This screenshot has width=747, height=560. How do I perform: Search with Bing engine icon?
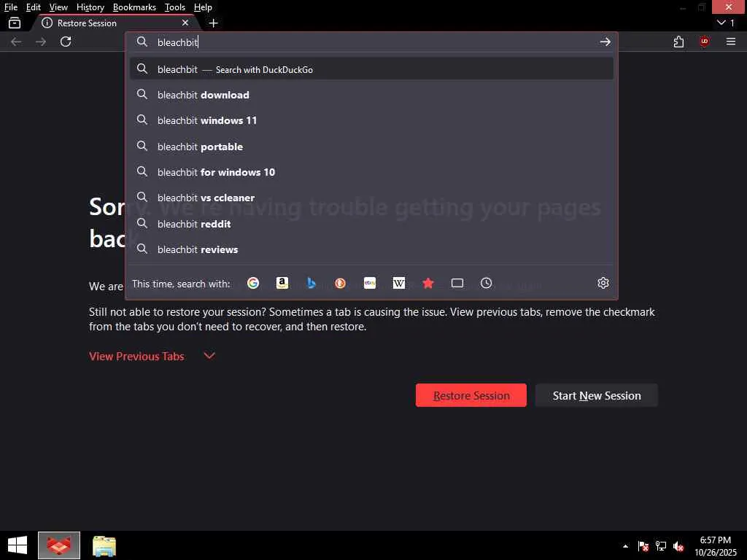(311, 284)
